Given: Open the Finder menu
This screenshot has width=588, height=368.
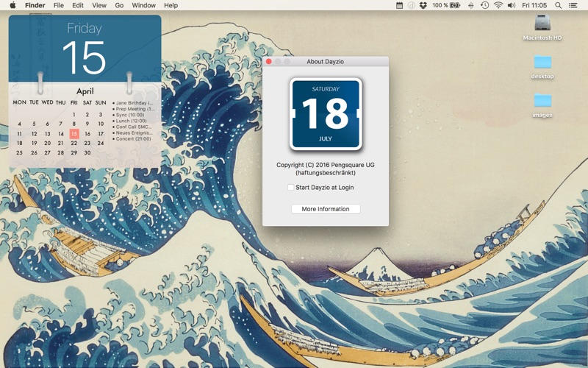Looking at the screenshot, I should (x=35, y=5).
